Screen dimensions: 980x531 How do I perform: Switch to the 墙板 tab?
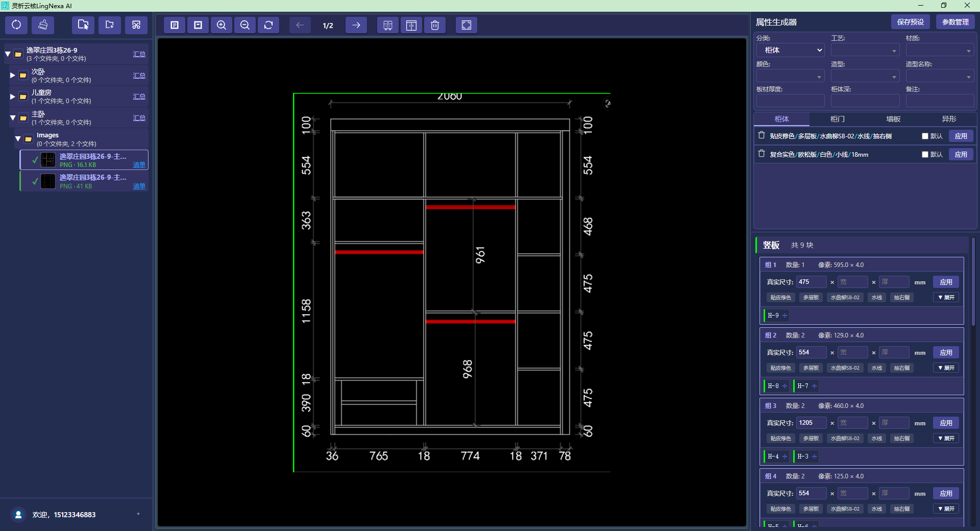(x=893, y=119)
